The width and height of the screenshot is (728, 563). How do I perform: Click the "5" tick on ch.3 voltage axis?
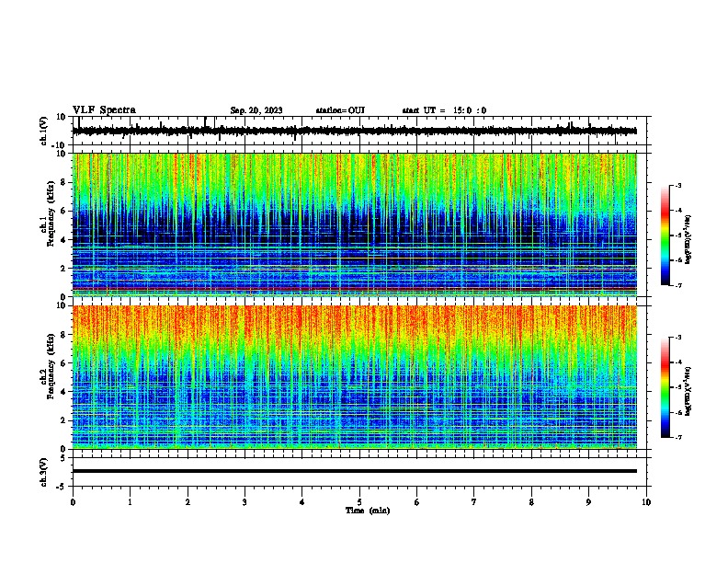[x=63, y=458]
